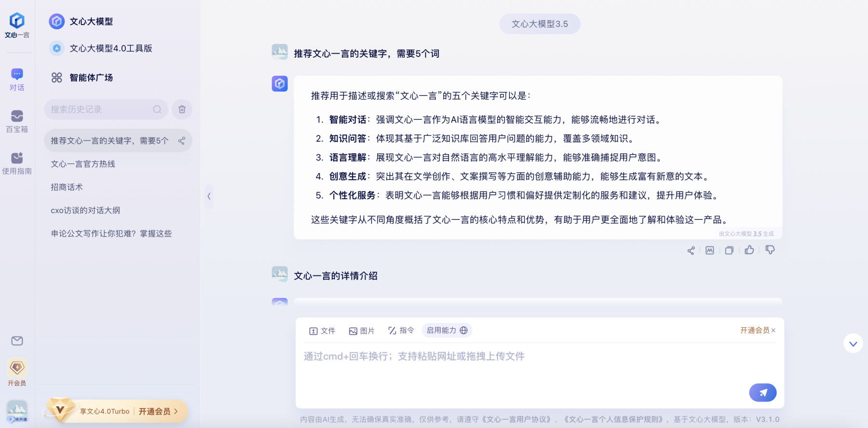Open the 百宝箱 toolbox
868x428 pixels.
pyautogui.click(x=17, y=121)
